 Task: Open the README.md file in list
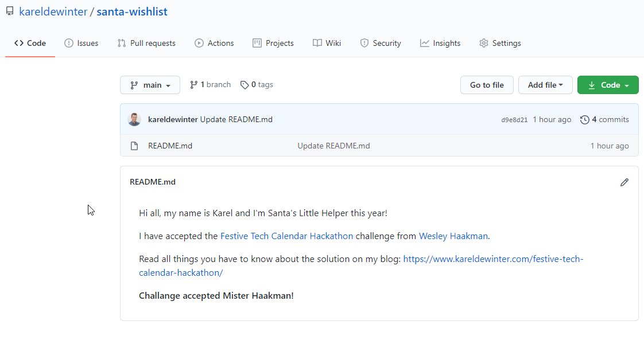pos(170,146)
